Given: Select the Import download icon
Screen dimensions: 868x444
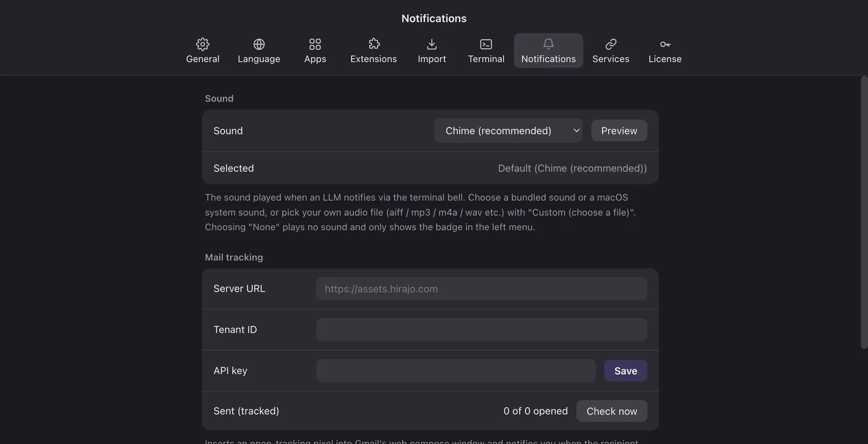Looking at the screenshot, I should 432,44.
